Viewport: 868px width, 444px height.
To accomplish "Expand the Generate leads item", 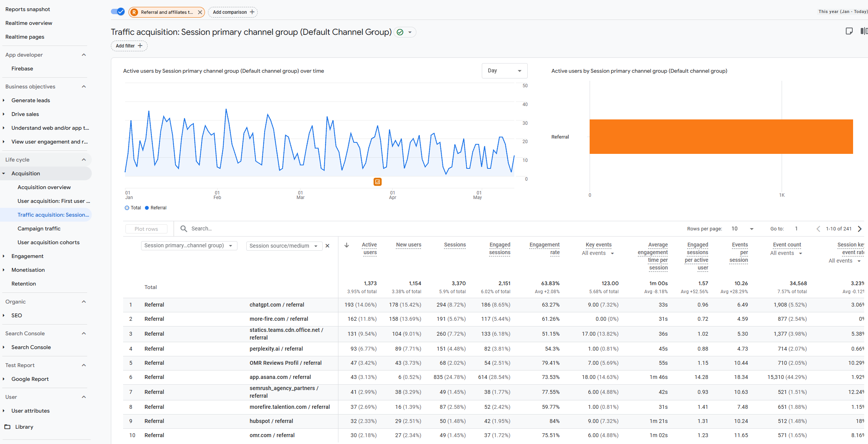I will [3, 100].
